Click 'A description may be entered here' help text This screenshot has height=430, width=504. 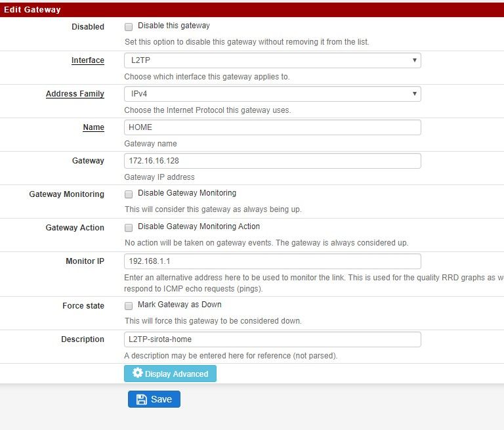tap(231, 356)
